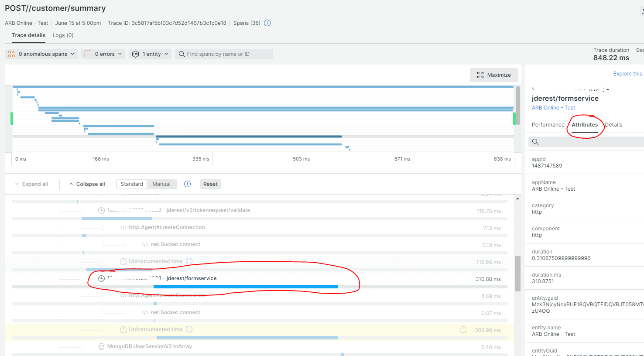Switch span view to Manual mode
Viewport: 644px width, 356px height.
(161, 184)
